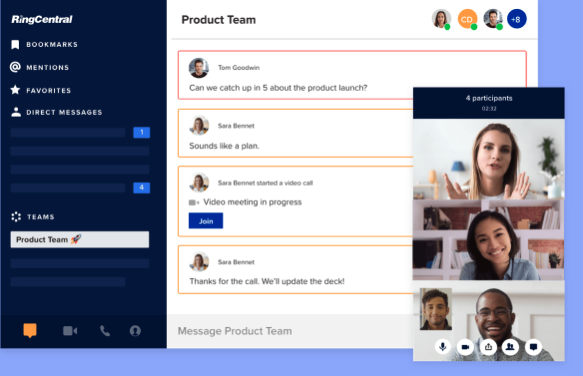Select the message about the product launch
This screenshot has width=583, height=376.
point(278,88)
